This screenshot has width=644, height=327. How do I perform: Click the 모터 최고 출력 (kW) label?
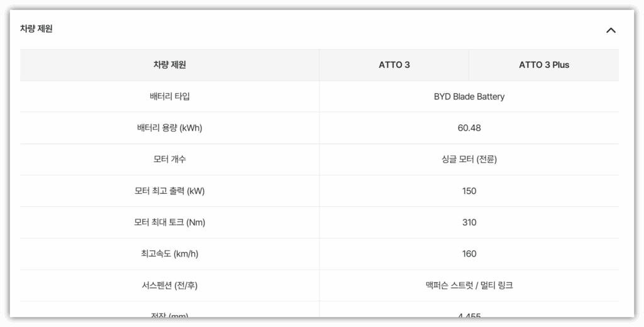tap(169, 191)
